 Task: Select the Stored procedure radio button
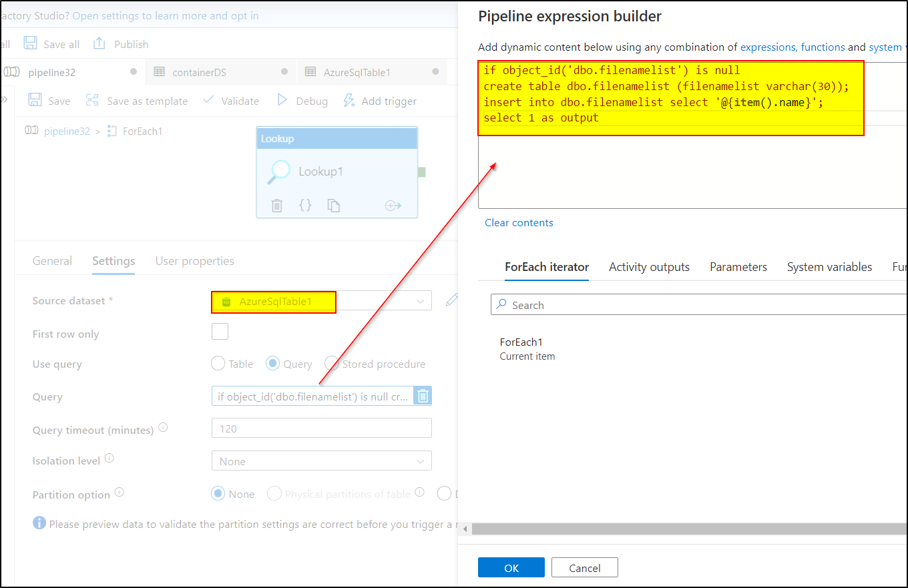[x=331, y=364]
